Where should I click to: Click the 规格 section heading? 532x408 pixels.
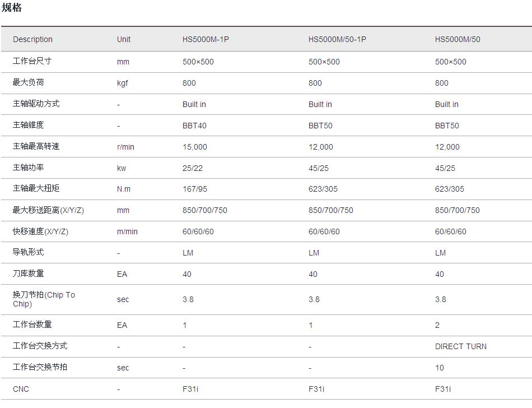tap(12, 8)
